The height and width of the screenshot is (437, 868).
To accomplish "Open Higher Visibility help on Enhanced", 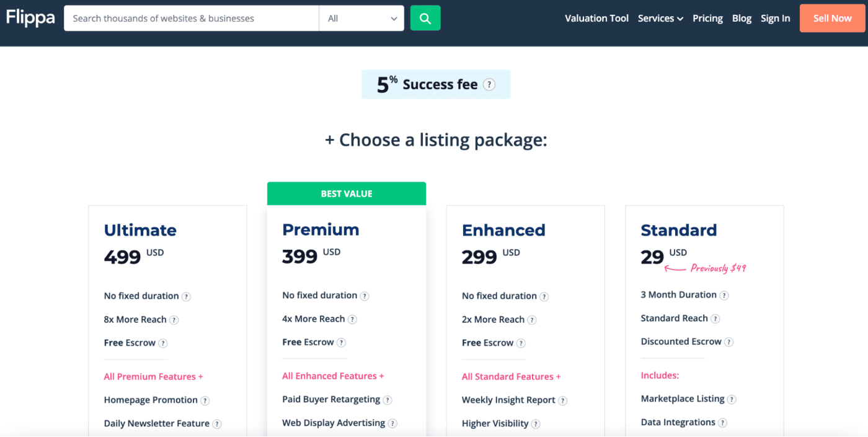I will point(537,424).
